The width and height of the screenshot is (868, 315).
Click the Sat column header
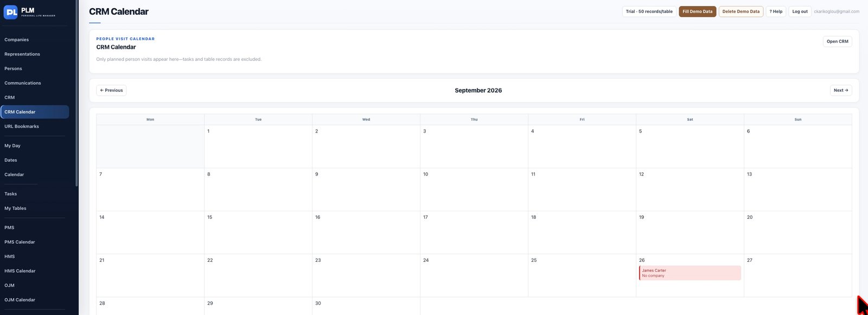point(690,119)
